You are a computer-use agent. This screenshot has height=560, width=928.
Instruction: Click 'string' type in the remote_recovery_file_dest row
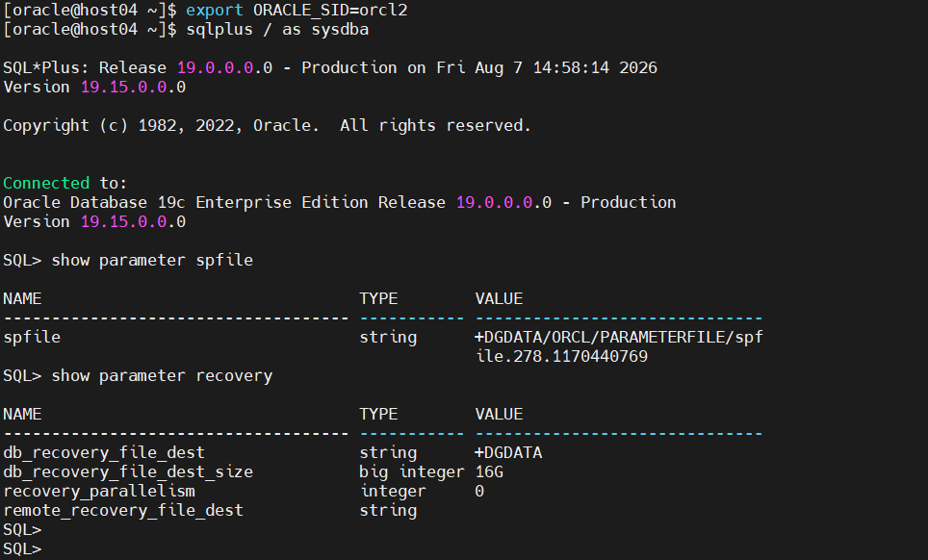(388, 510)
